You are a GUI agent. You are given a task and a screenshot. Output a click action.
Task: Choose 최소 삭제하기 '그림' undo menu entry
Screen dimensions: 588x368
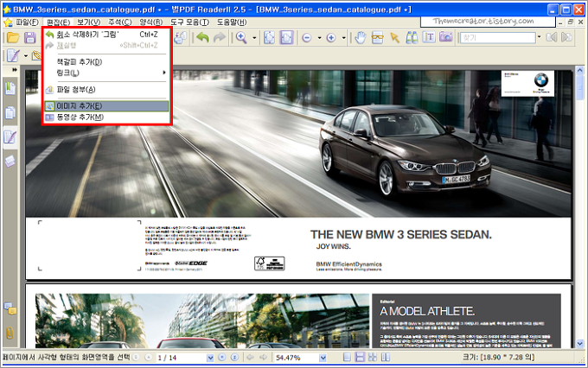click(106, 35)
